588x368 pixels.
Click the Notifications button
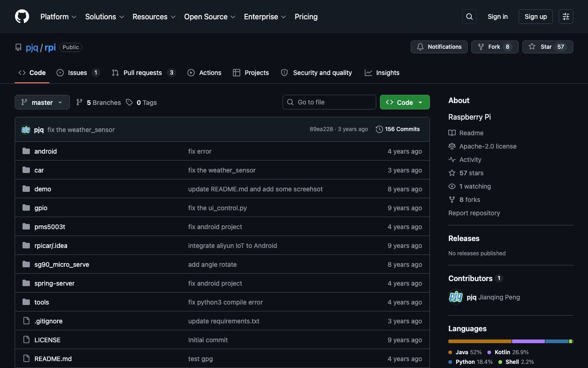(439, 47)
